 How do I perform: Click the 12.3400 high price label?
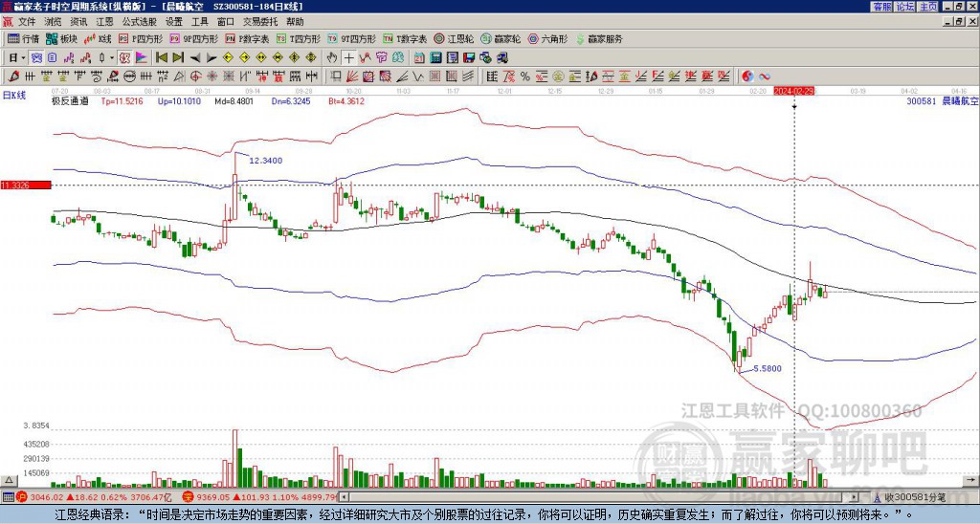coord(266,161)
